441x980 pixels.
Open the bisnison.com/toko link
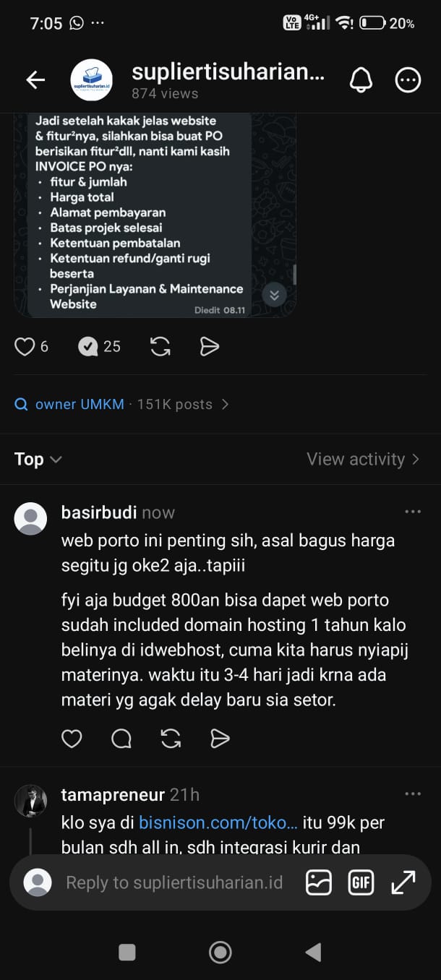coord(218,822)
